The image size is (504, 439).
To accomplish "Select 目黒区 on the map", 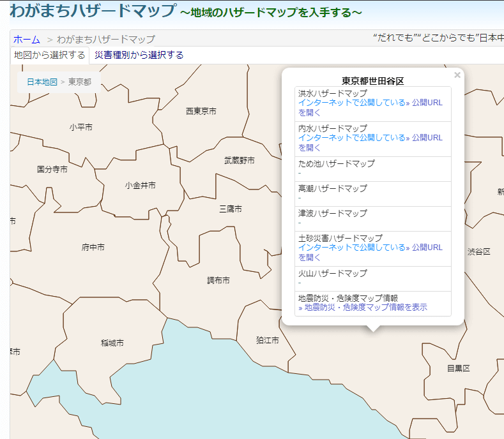I will click(458, 368).
